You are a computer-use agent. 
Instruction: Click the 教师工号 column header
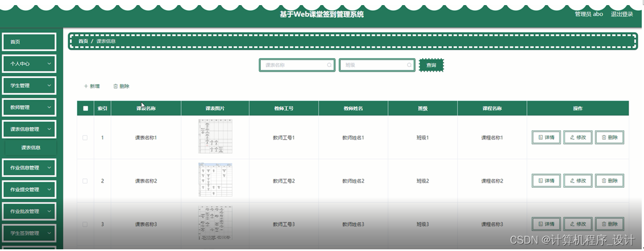point(284,109)
